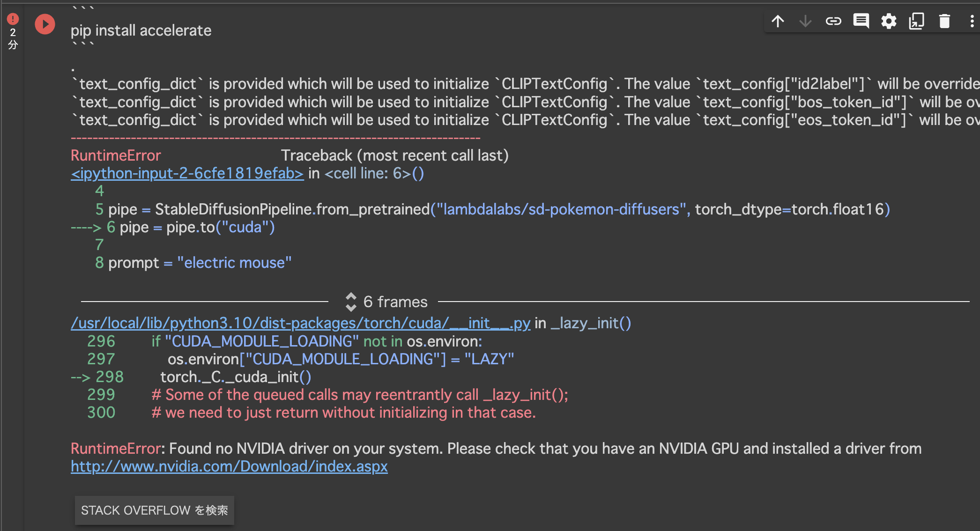The height and width of the screenshot is (531, 980).
Task: Mirror cell in tab icon
Action: pos(916,21)
